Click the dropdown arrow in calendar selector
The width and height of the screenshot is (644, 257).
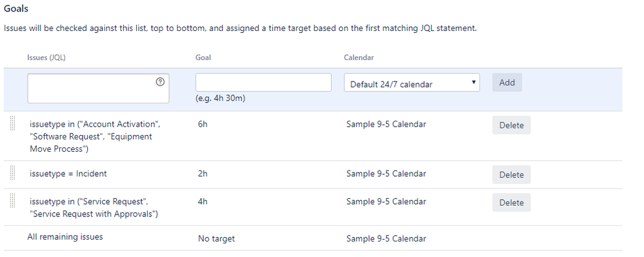pyautogui.click(x=474, y=82)
